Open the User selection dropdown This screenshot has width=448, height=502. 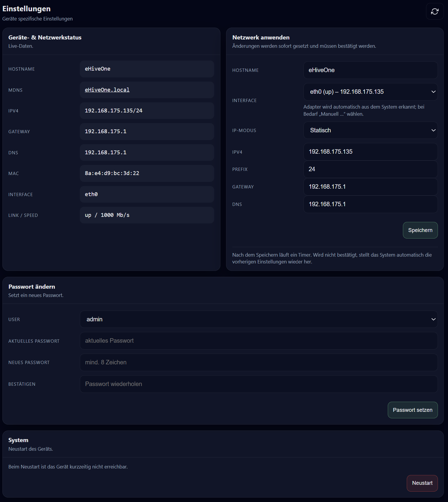tap(258, 319)
